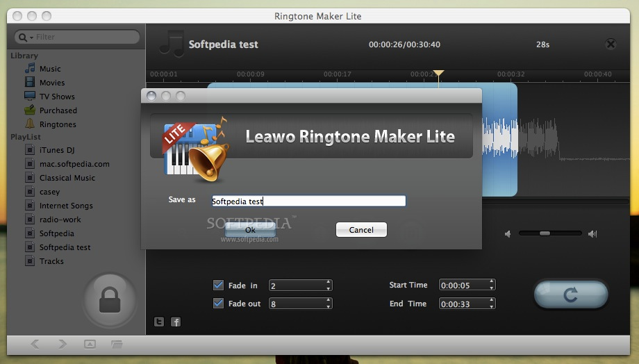Screen dimensions: 639x364
Task: Open the TV Shows library item
Action: tap(57, 97)
